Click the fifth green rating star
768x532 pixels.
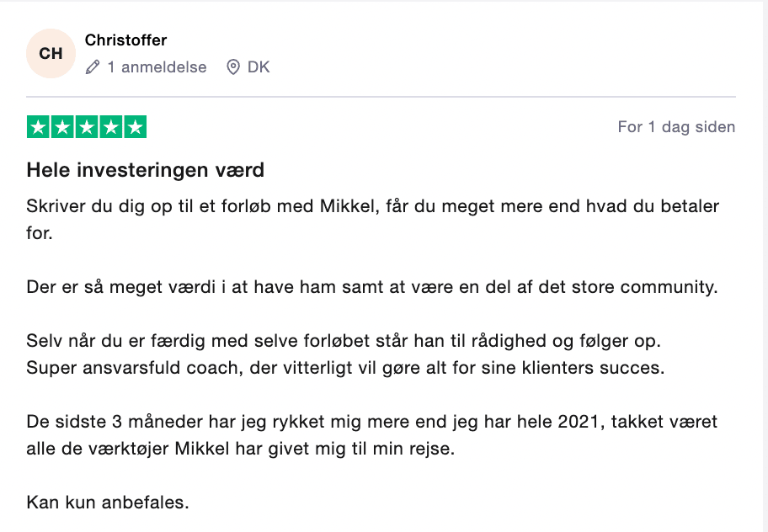click(136, 127)
